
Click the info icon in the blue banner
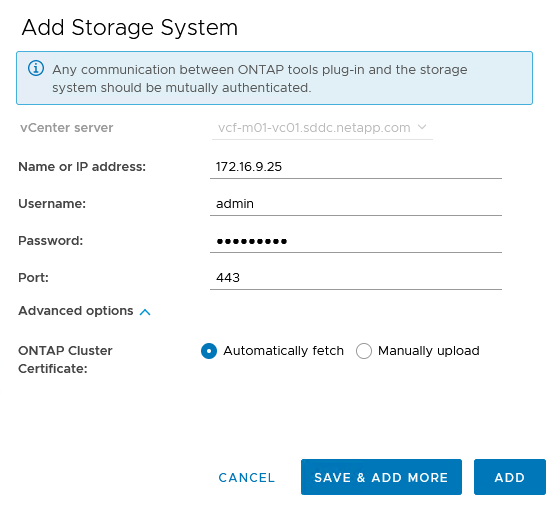(x=36, y=68)
